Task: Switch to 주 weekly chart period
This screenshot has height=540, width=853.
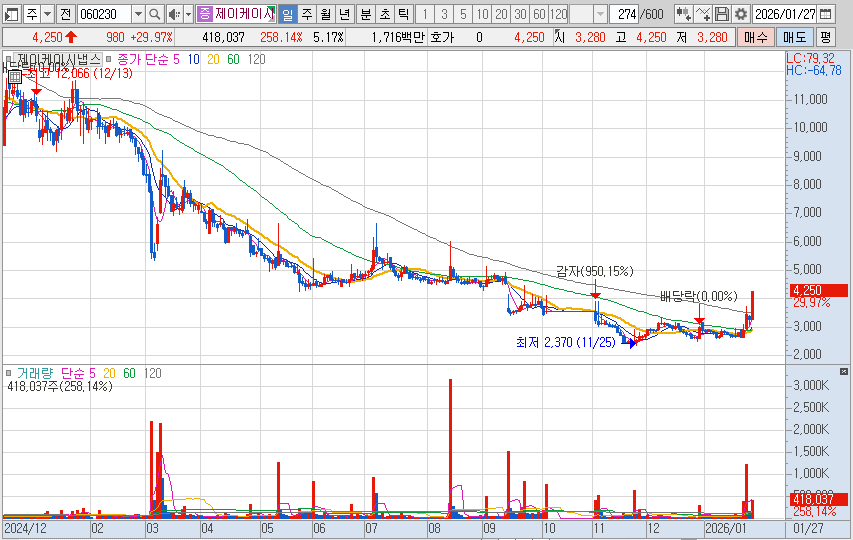Action: [x=307, y=14]
